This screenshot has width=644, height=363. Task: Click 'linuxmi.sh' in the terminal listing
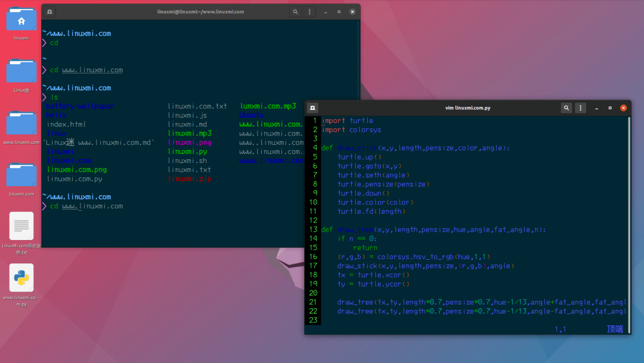point(187,161)
